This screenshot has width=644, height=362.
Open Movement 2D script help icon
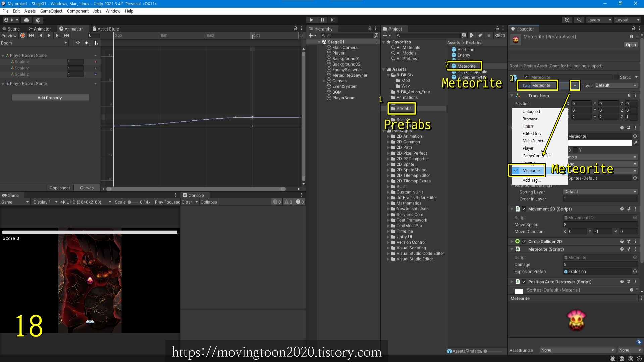pyautogui.click(x=622, y=209)
